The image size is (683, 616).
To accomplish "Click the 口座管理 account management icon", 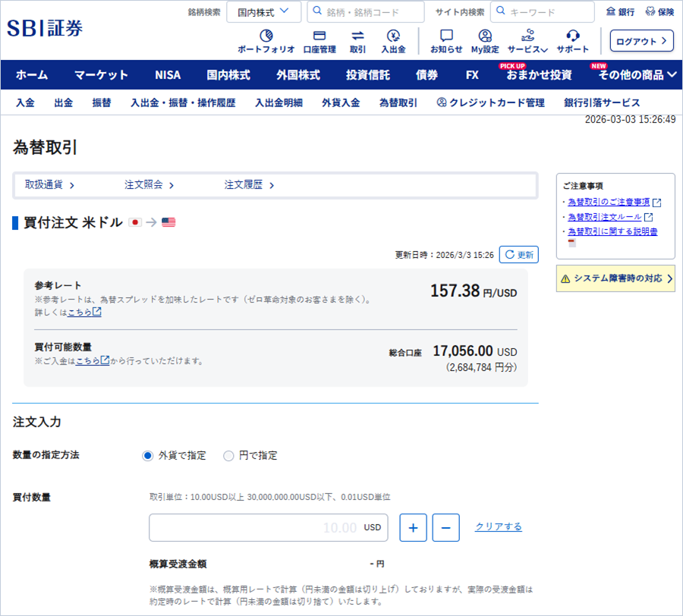I will tap(319, 36).
